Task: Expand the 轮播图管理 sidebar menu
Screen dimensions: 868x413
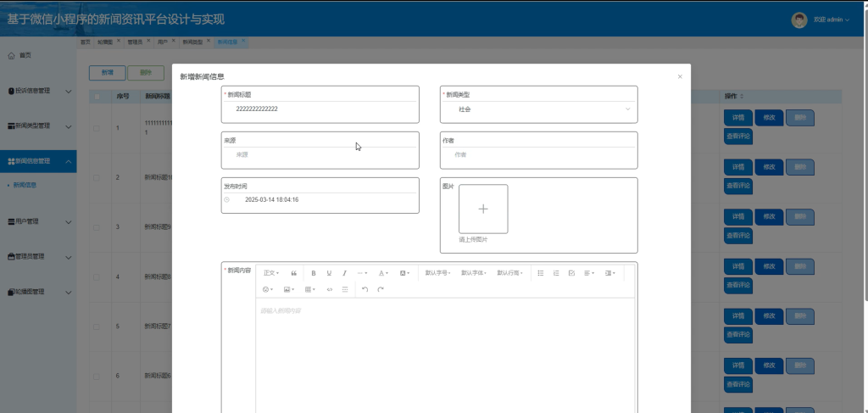Action: (x=38, y=292)
